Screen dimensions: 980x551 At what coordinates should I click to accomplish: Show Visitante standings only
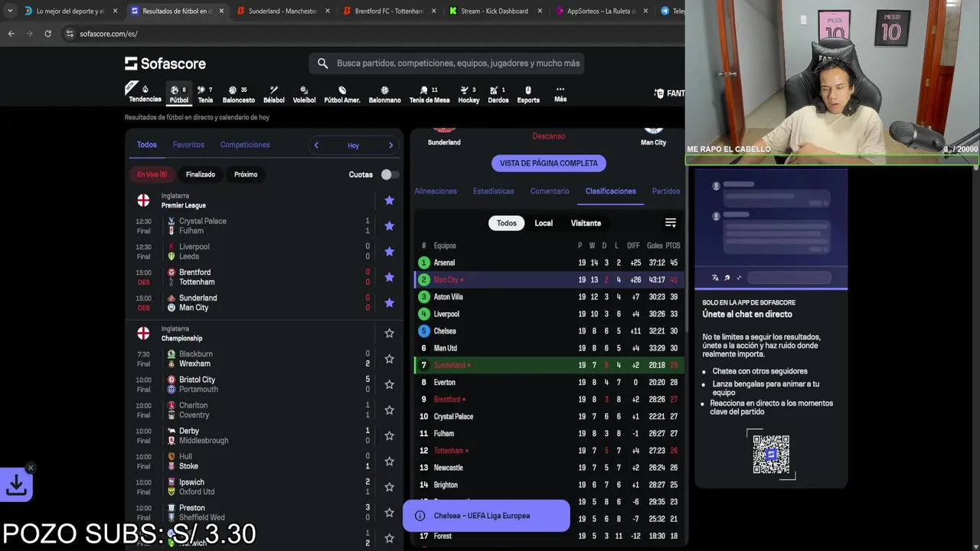(586, 223)
